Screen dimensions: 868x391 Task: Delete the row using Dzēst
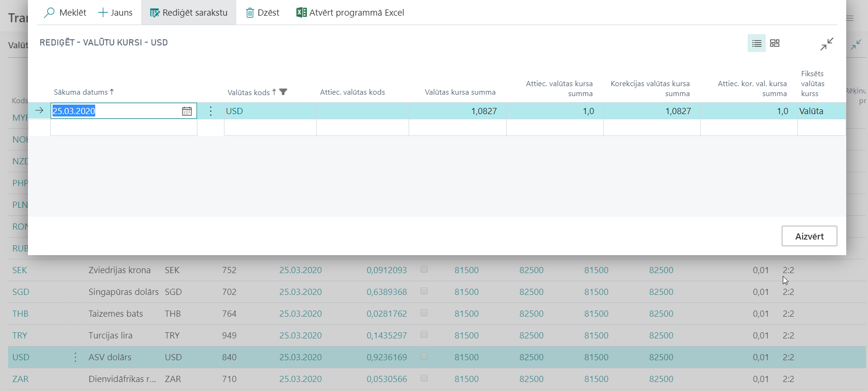(x=262, y=12)
